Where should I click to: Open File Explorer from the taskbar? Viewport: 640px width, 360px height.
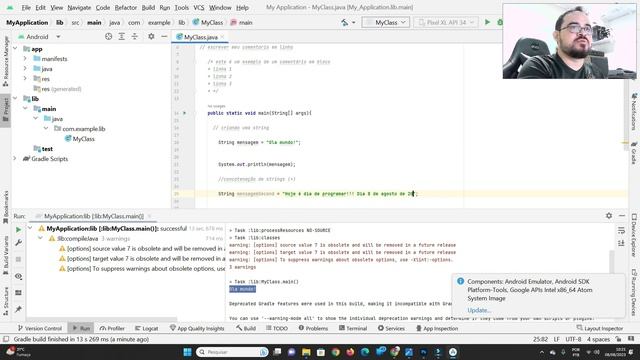coord(306,352)
